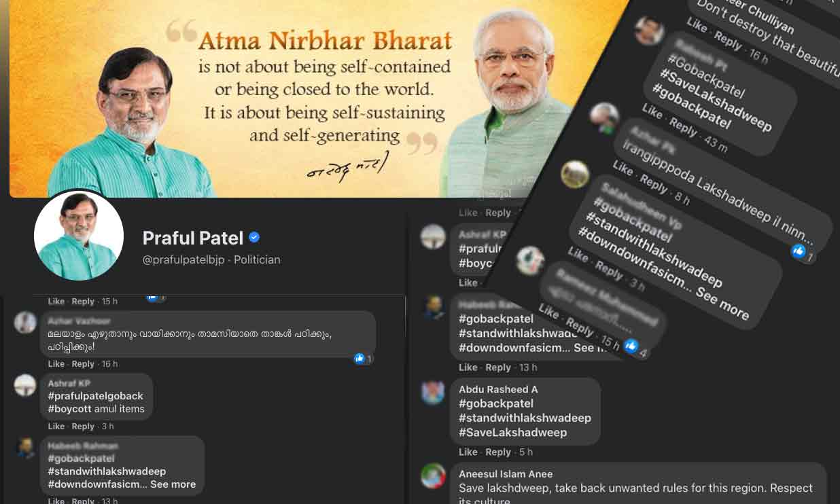The height and width of the screenshot is (504, 840).
Task: Open Praful Patel's round profile picture
Action: 79,236
